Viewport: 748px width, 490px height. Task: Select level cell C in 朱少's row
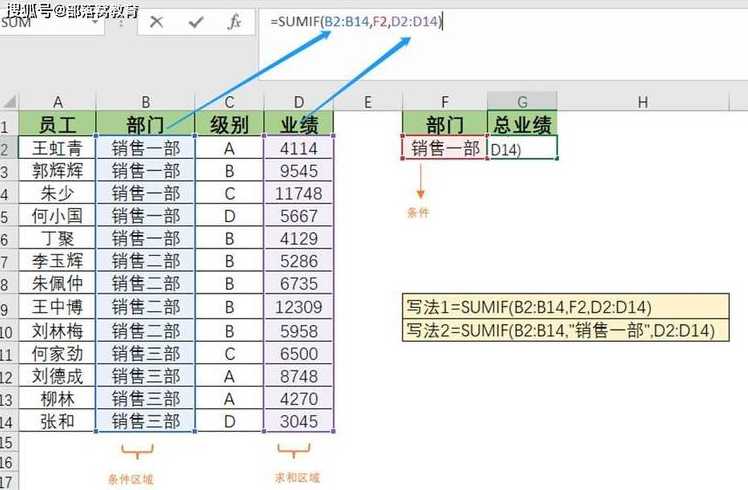(x=229, y=193)
